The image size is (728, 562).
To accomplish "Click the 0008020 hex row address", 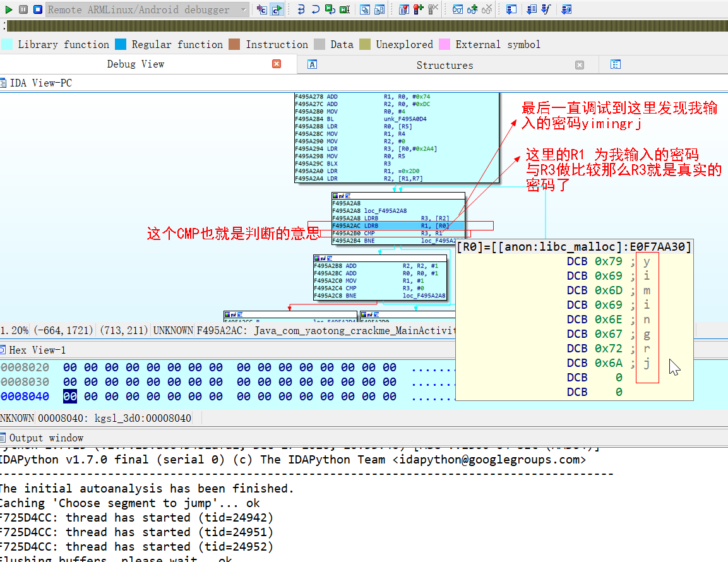I will 25,368.
